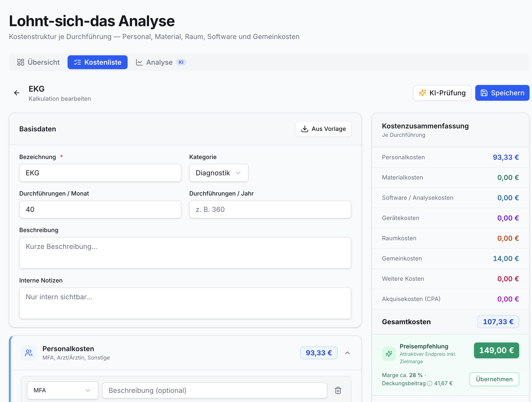The height and width of the screenshot is (402, 532).
Task: Click the Software / Analysekosten label
Action: (418, 198)
